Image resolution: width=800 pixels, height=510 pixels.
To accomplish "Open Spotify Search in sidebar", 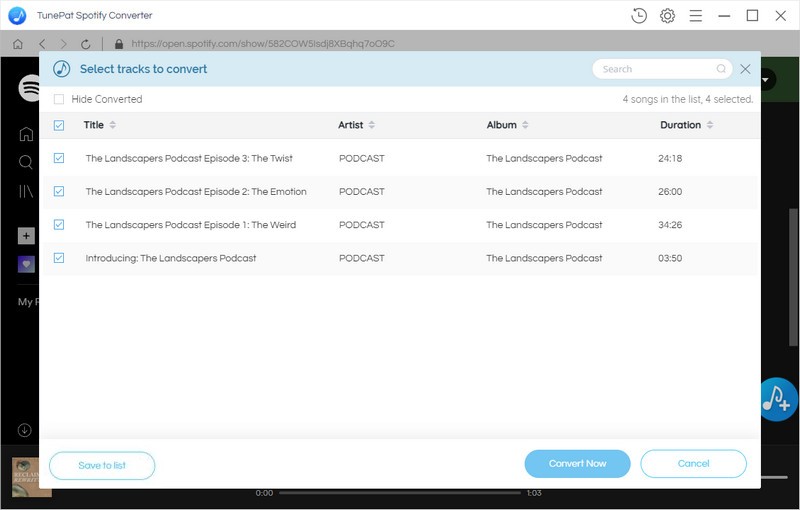I will (x=26, y=162).
